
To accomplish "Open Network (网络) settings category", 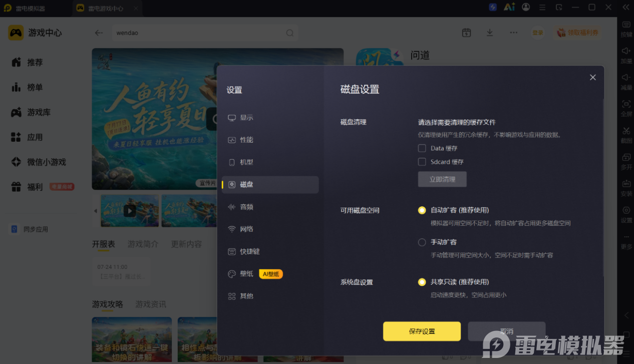I will 270,229.
